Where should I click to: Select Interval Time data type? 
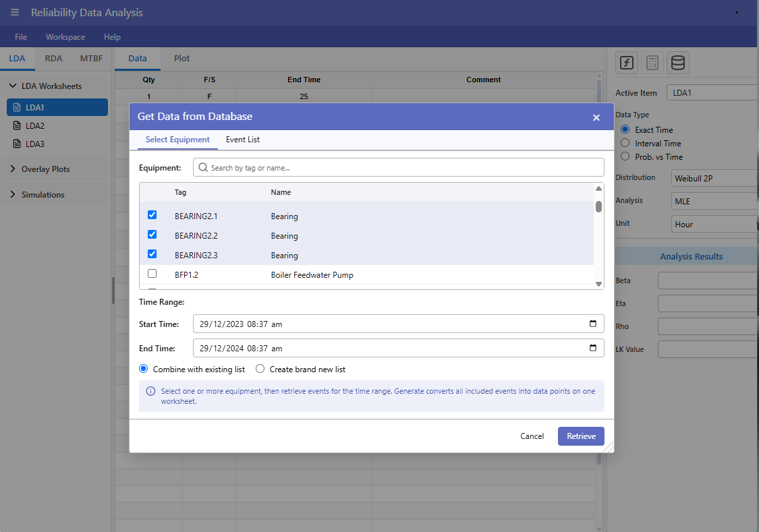(x=625, y=143)
